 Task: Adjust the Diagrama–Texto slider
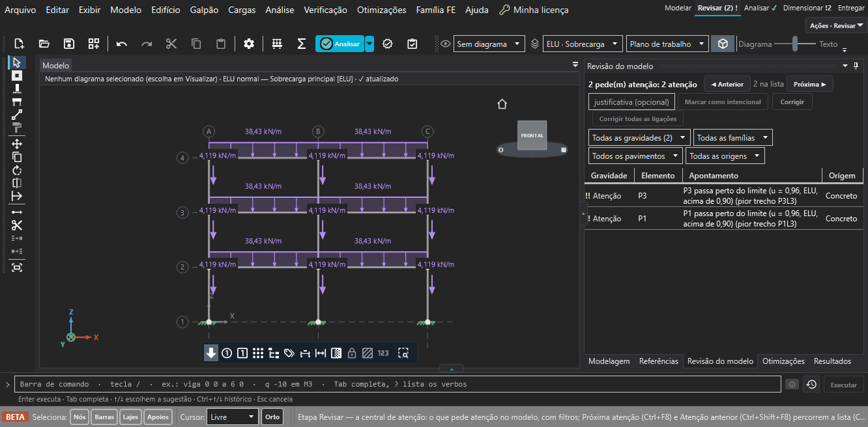pos(795,44)
